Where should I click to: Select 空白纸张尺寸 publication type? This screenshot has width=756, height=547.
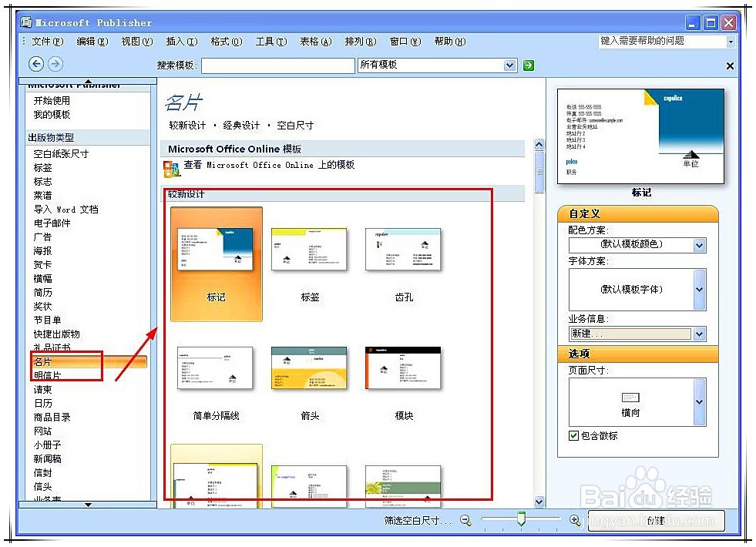61,154
